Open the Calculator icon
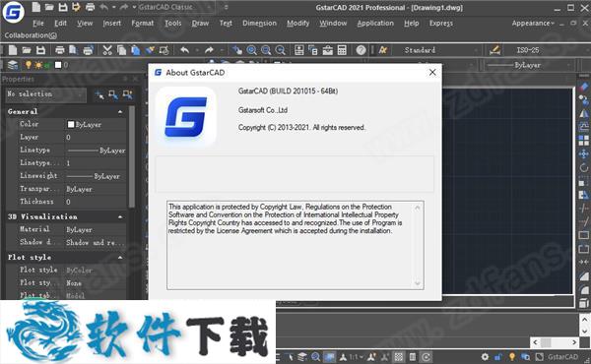 point(342,50)
